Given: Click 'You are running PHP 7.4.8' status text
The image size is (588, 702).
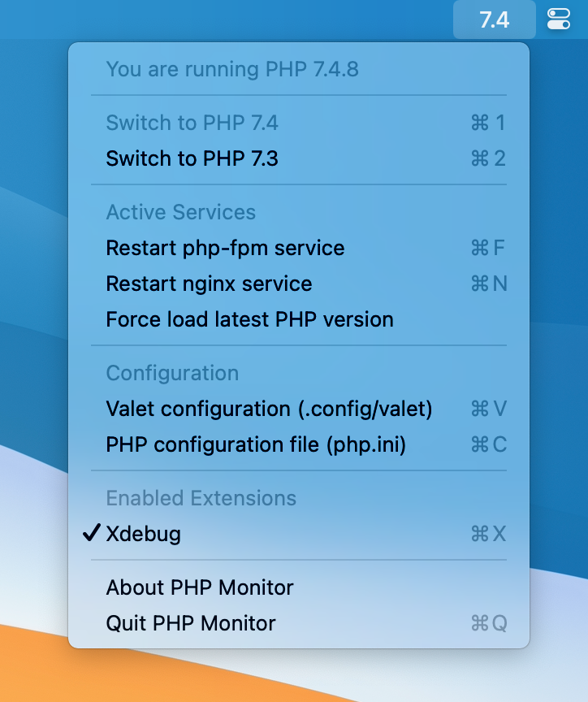Looking at the screenshot, I should point(232,69).
